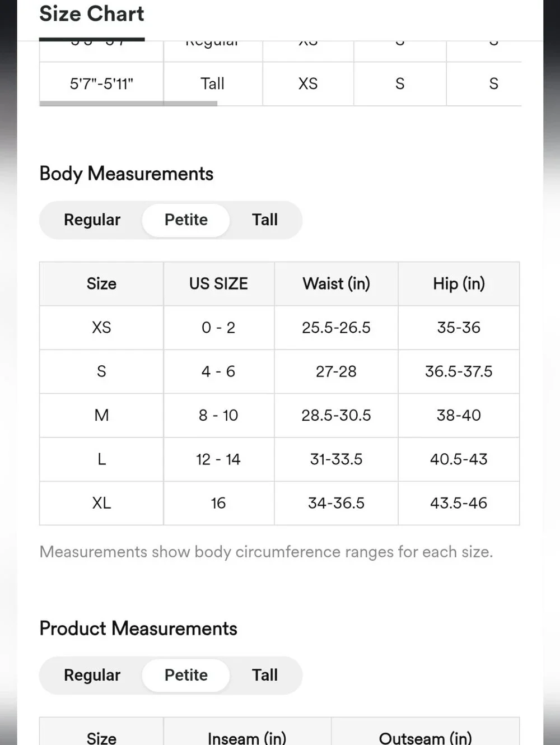This screenshot has height=745, width=560.
Task: Click the M size row cell
Action: point(101,415)
